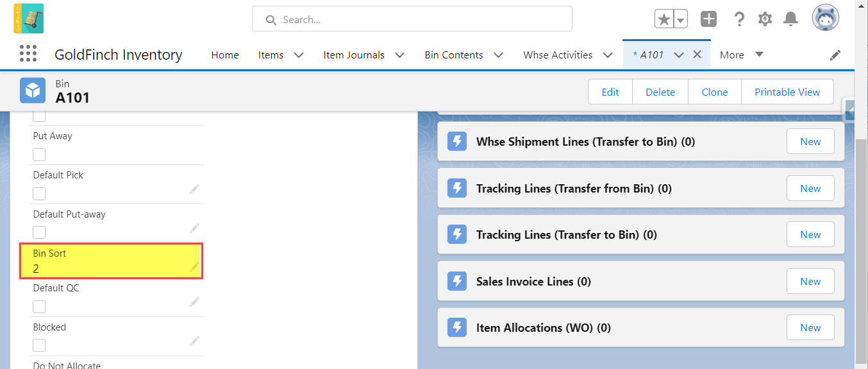868x369 pixels.
Task: Open the Help question mark icon
Action: click(739, 19)
